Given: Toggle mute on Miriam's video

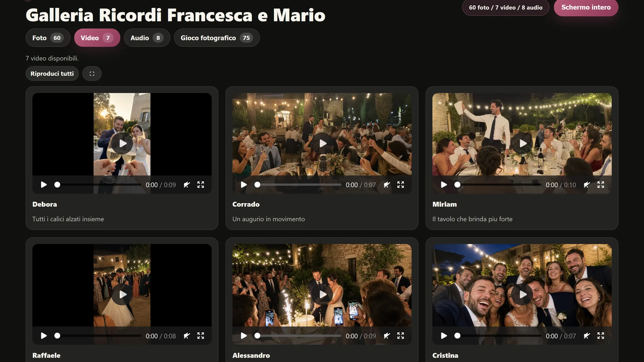Looking at the screenshot, I should pyautogui.click(x=587, y=185).
